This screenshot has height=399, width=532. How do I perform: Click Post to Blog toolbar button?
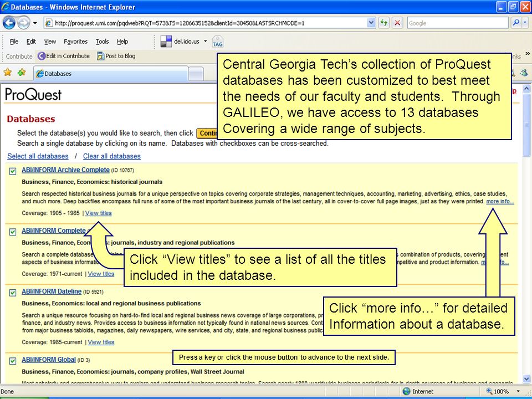pos(116,56)
